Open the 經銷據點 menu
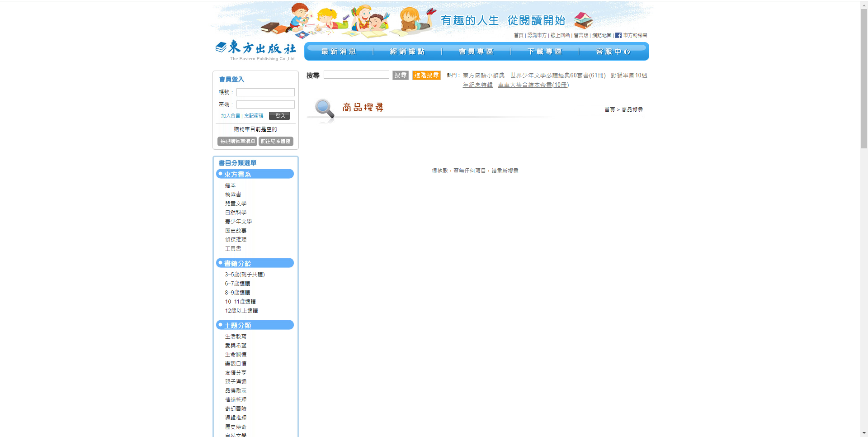The width and height of the screenshot is (868, 437). pos(407,52)
